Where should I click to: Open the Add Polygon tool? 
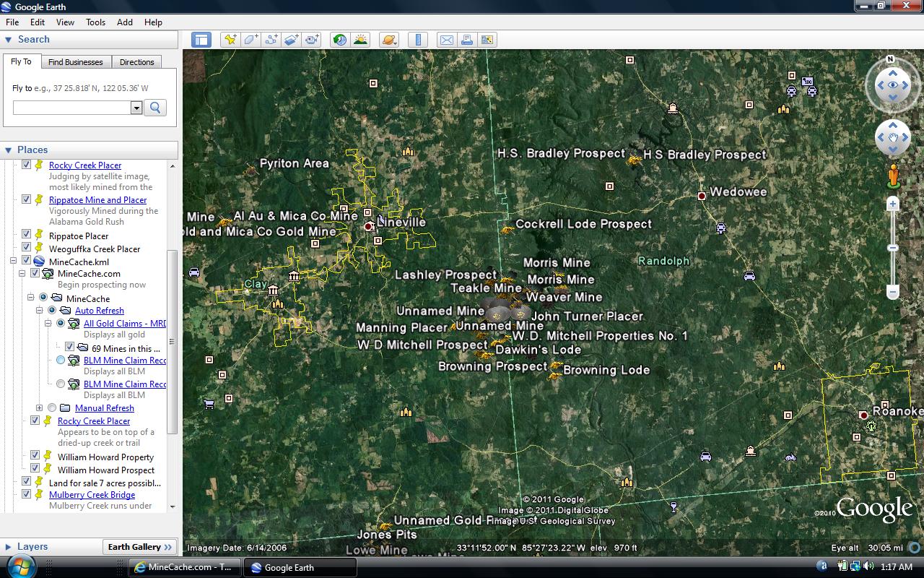click(x=250, y=40)
